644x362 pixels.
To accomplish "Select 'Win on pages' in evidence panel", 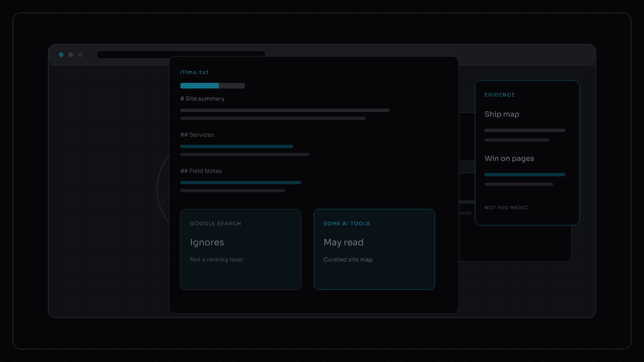I will [509, 158].
